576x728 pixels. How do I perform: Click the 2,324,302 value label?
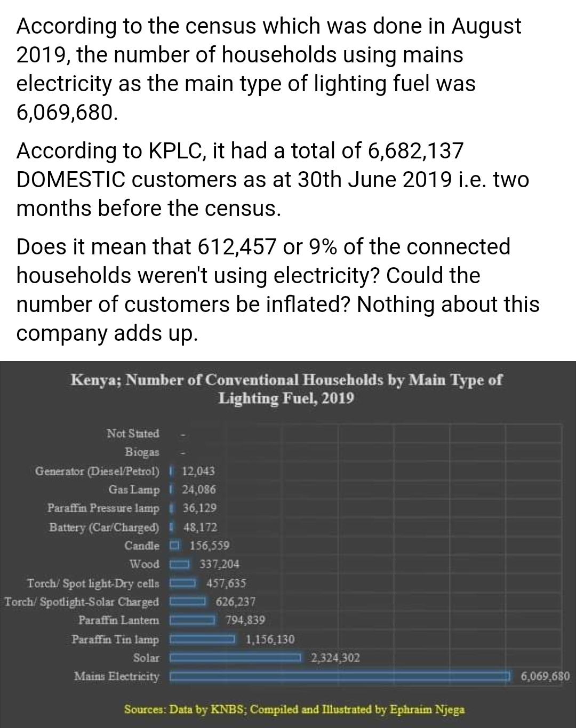(335, 658)
